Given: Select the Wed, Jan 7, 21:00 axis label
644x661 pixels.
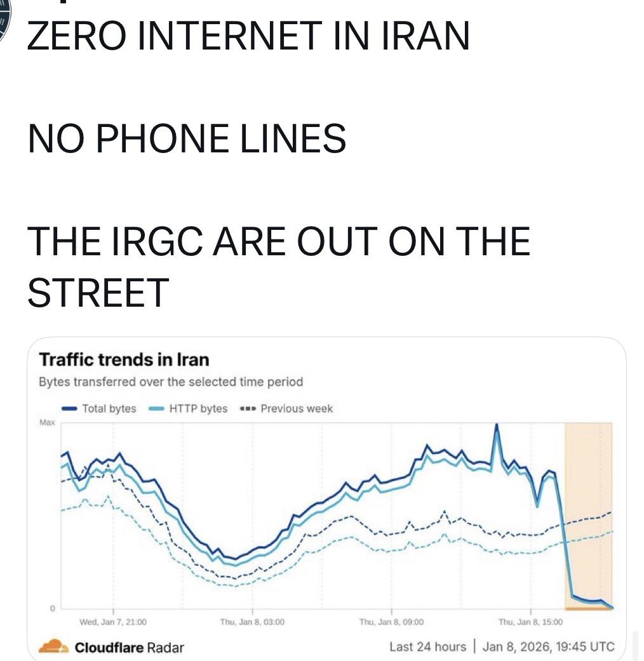Looking at the screenshot, I should (113, 622).
